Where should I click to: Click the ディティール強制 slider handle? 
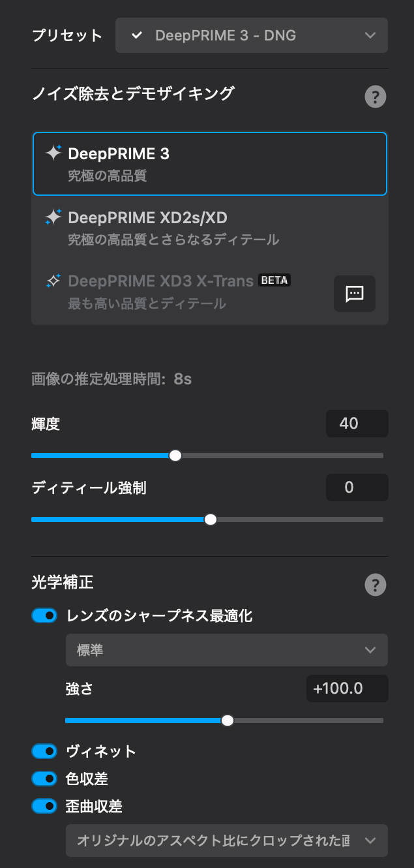pos(210,519)
